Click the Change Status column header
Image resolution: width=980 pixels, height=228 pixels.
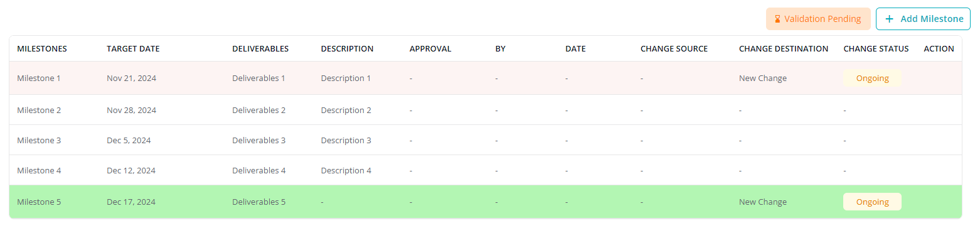[876, 48]
